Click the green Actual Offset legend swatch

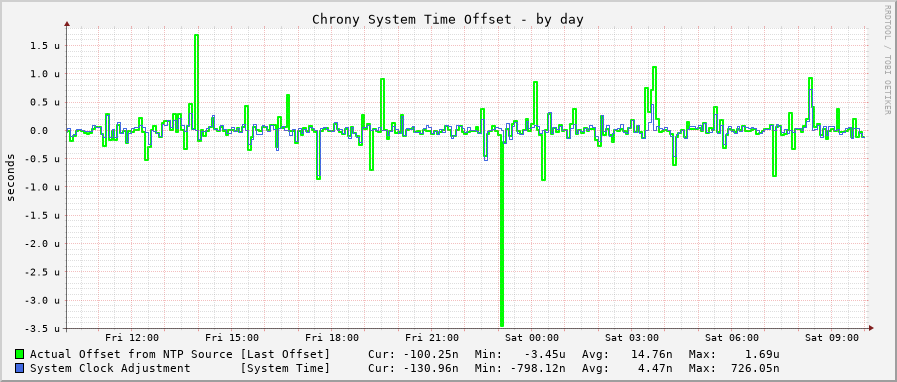pyautogui.click(x=20, y=354)
